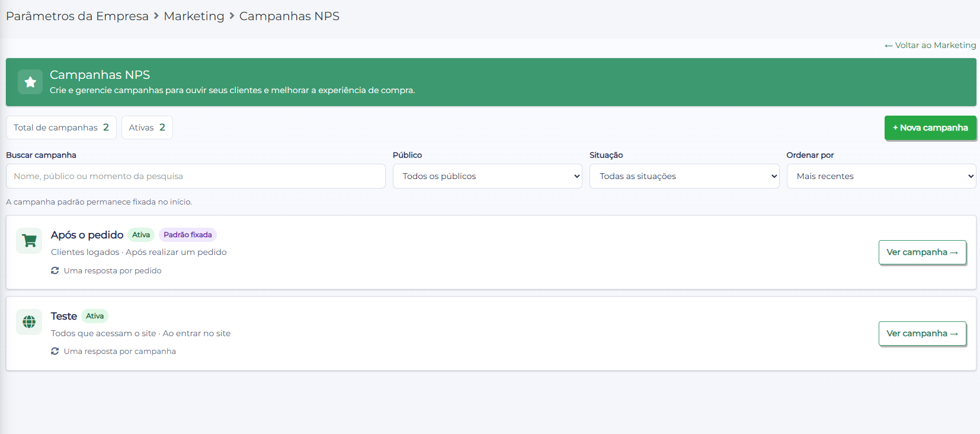Click the Total de campanhas counter
Viewport: 980px width, 434px height.
tap(61, 127)
